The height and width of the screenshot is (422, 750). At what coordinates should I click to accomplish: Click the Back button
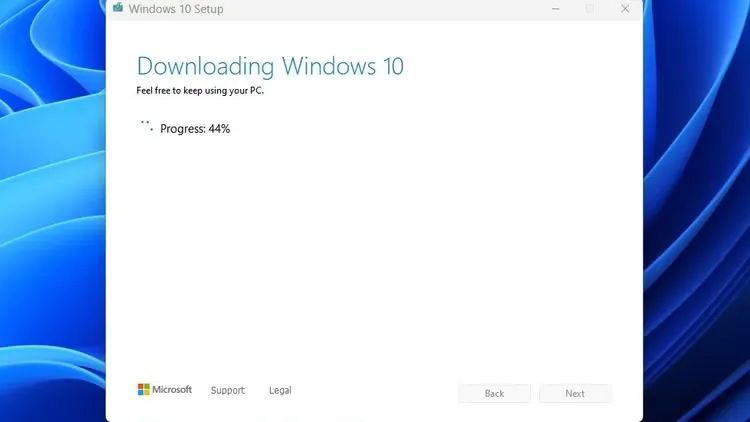click(494, 393)
